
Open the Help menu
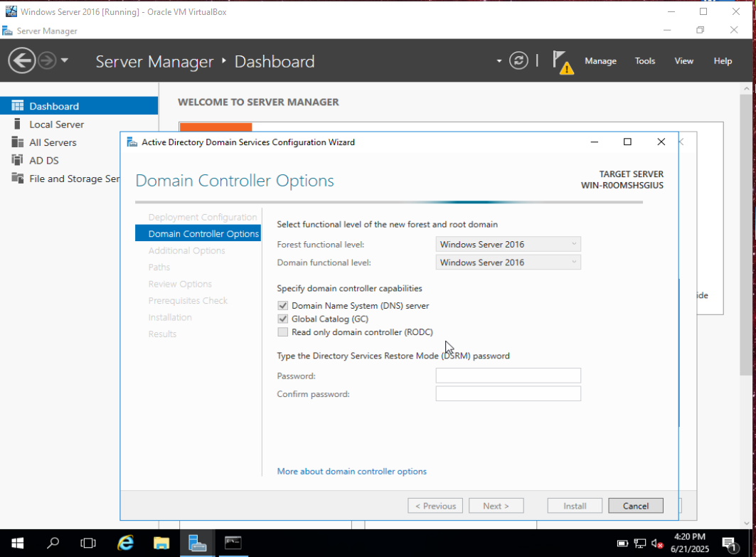click(x=723, y=60)
